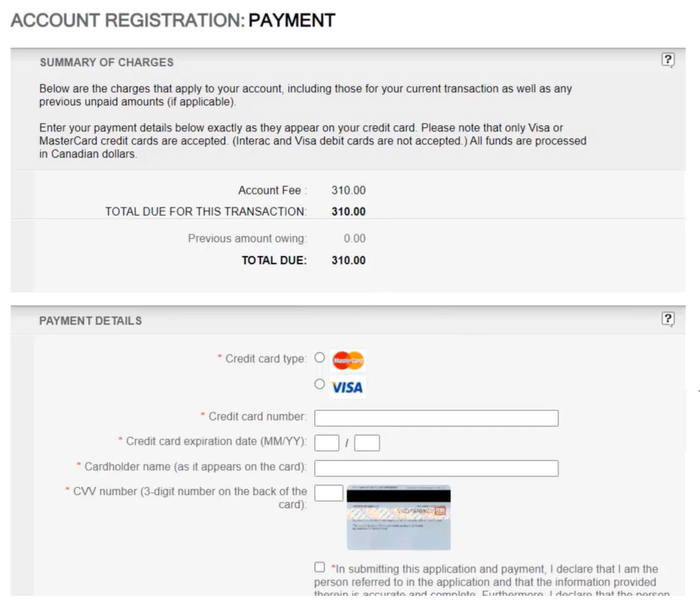Click the Account Fee amount 310.00
This screenshot has height=606, width=700.
tap(349, 190)
